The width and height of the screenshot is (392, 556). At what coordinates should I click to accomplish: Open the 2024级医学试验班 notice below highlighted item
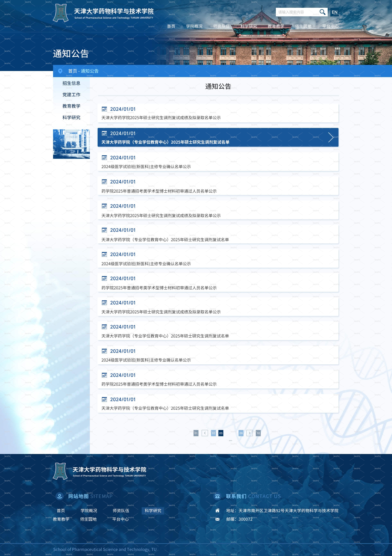218,162
